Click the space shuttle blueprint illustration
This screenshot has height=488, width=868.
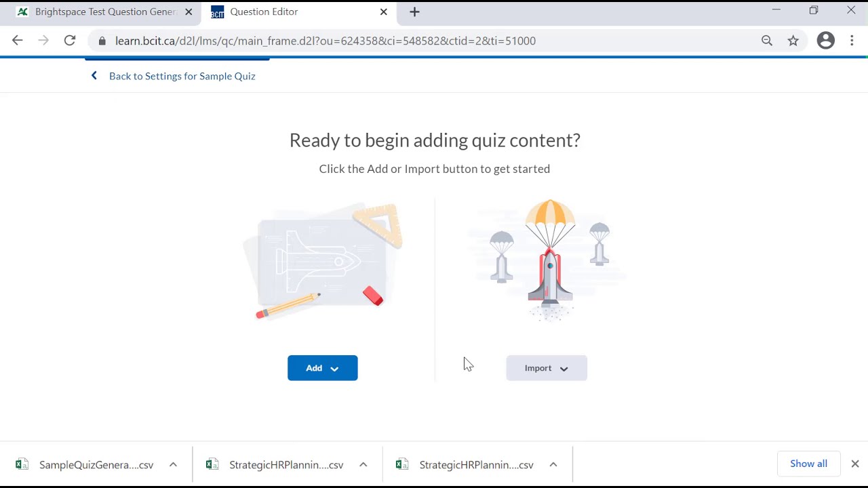click(x=323, y=261)
